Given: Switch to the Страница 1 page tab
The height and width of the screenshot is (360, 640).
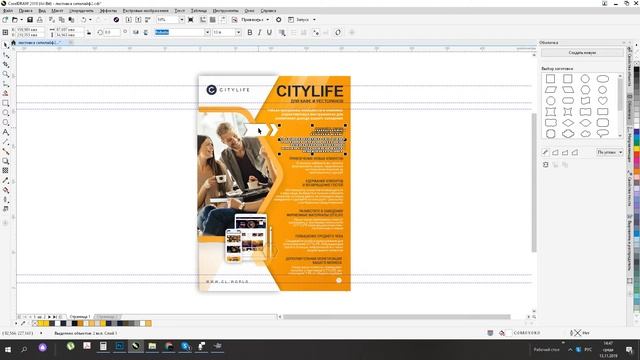Looking at the screenshot, I should (x=80, y=317).
